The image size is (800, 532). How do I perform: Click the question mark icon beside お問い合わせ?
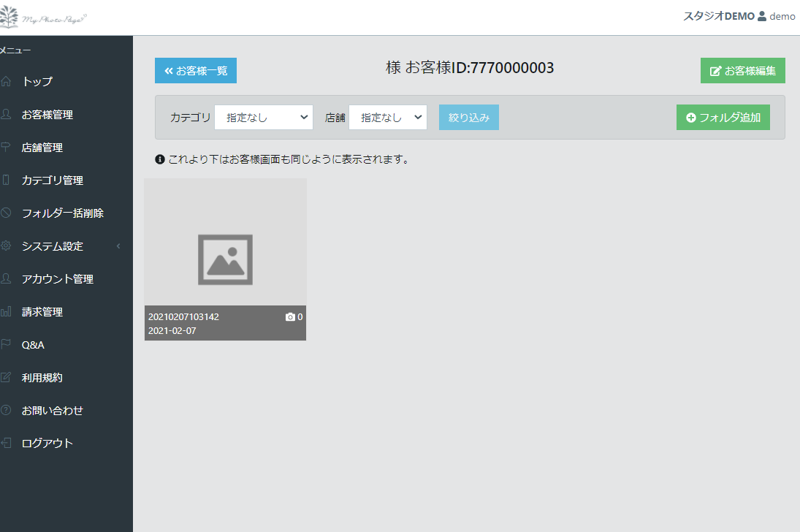click(7, 411)
